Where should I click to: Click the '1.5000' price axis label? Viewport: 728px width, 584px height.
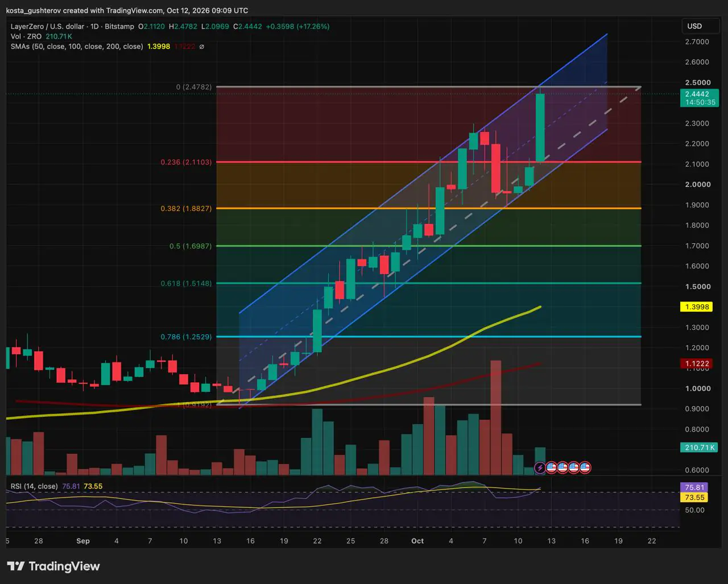pos(697,287)
